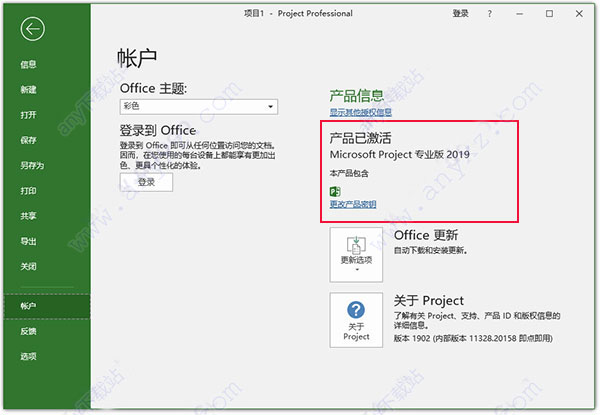Minimize the Project Professional window
This screenshot has width=600, height=415.
[519, 14]
